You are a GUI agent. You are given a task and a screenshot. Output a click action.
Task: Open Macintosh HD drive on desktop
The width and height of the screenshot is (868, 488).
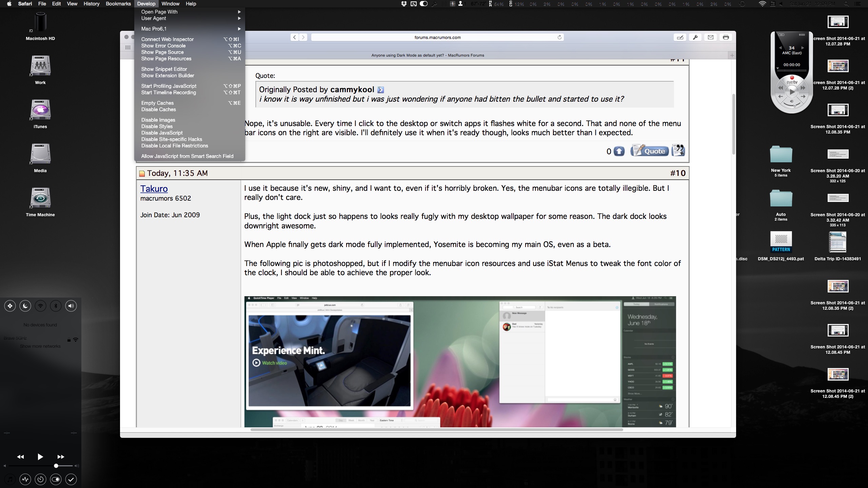40,22
